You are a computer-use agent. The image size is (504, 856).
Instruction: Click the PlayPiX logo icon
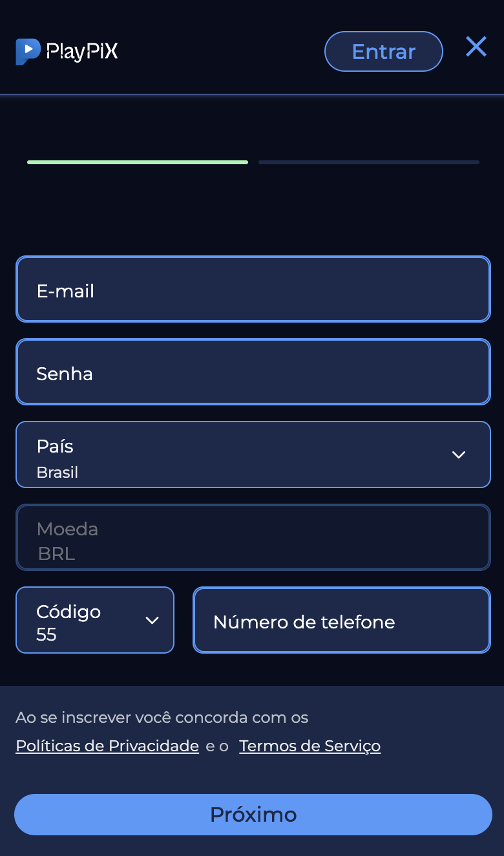pos(28,52)
